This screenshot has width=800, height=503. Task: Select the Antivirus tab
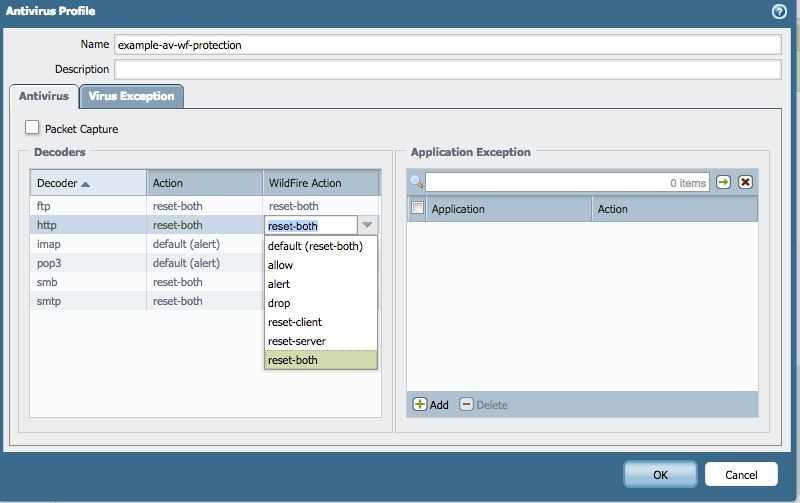coord(44,96)
